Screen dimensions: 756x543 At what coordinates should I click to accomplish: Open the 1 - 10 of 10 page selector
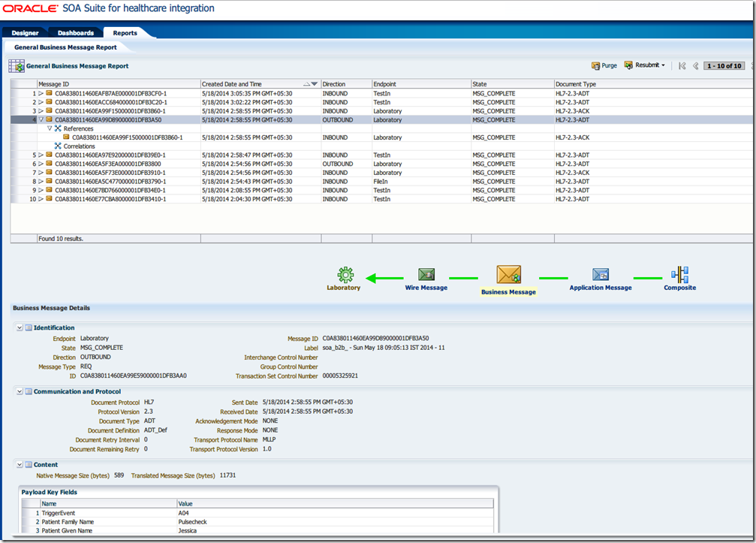tap(724, 66)
